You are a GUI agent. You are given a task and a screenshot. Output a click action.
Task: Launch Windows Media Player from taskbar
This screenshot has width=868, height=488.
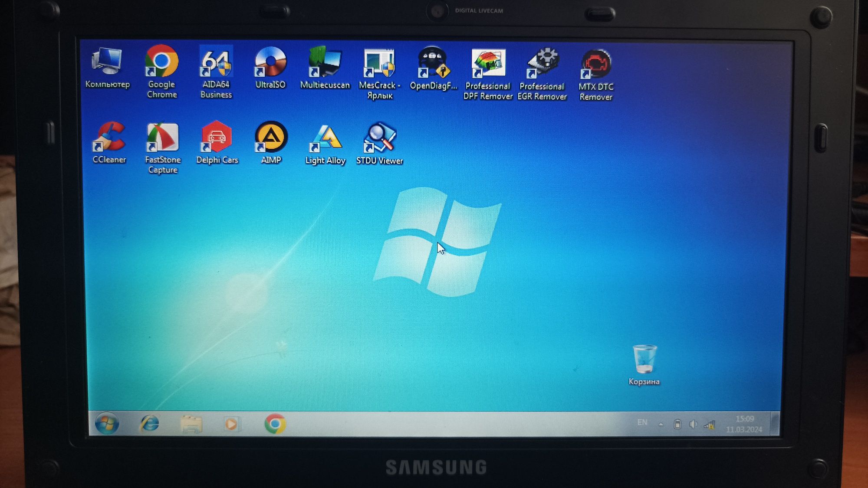pos(231,424)
